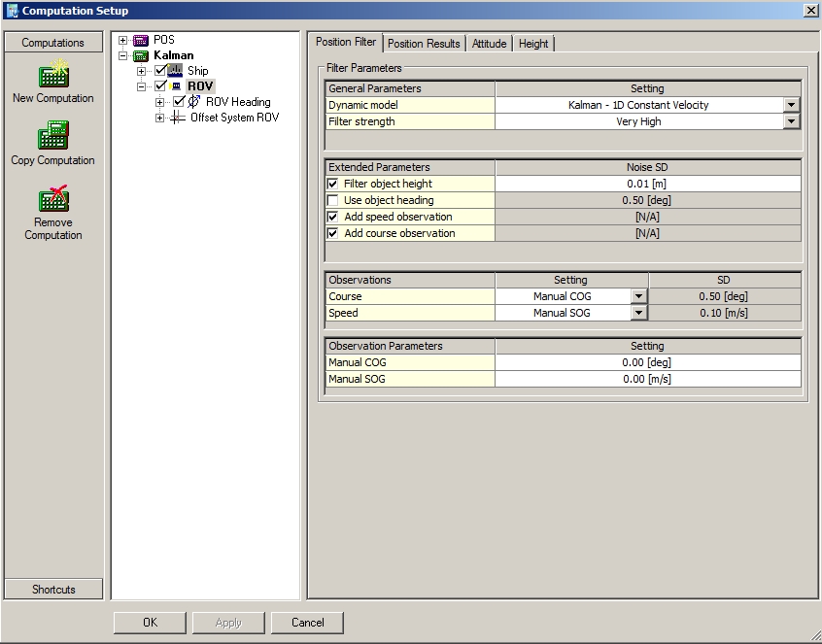Open the Dynamic model dropdown
The height and width of the screenshot is (644, 822).
pyautogui.click(x=791, y=105)
